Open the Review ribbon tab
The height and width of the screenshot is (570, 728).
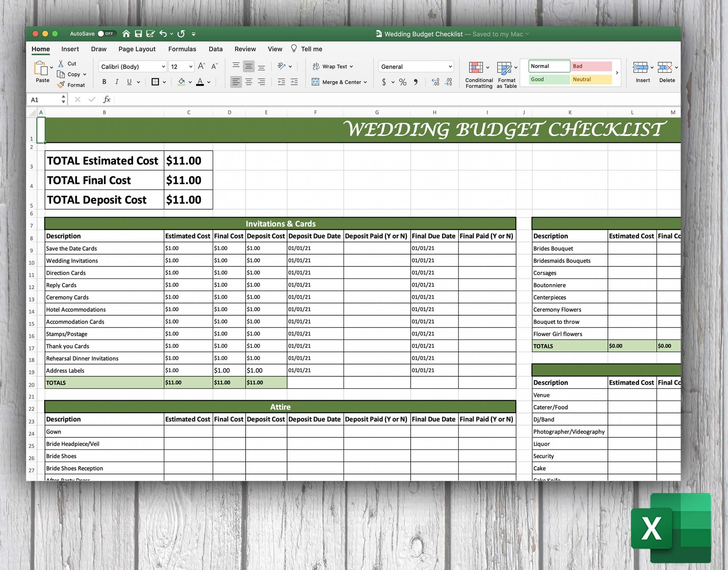click(x=245, y=49)
